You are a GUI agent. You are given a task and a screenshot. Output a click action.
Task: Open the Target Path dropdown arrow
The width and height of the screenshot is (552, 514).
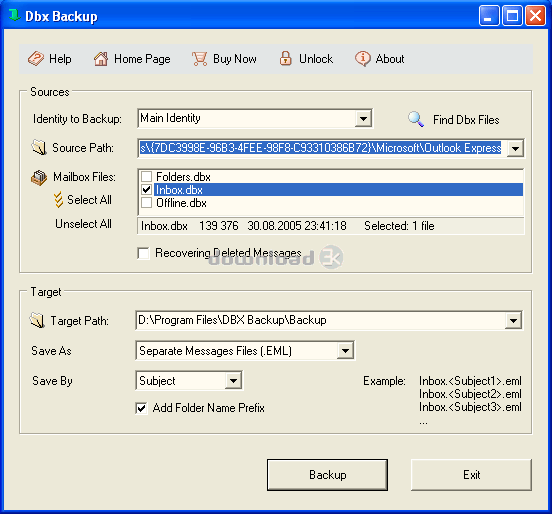tap(513, 321)
